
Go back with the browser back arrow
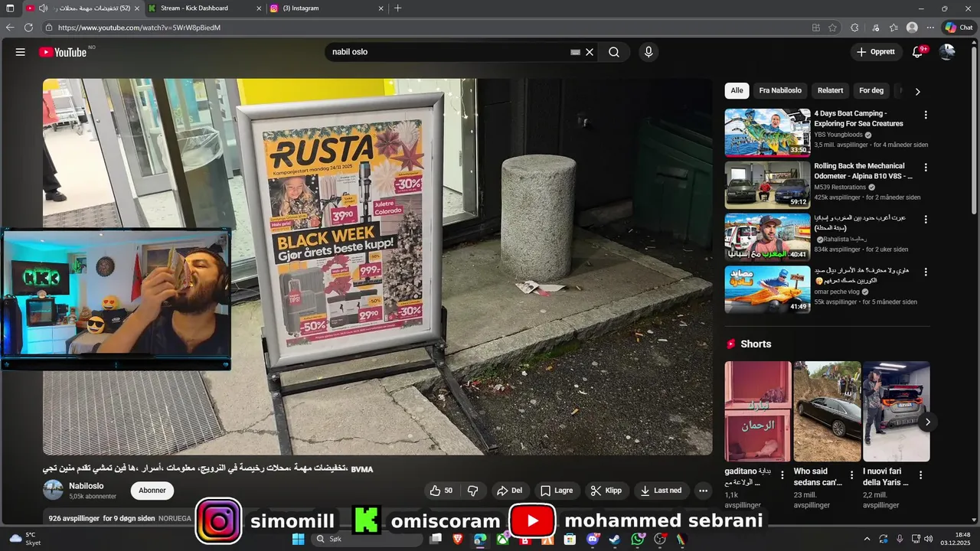click(x=10, y=28)
